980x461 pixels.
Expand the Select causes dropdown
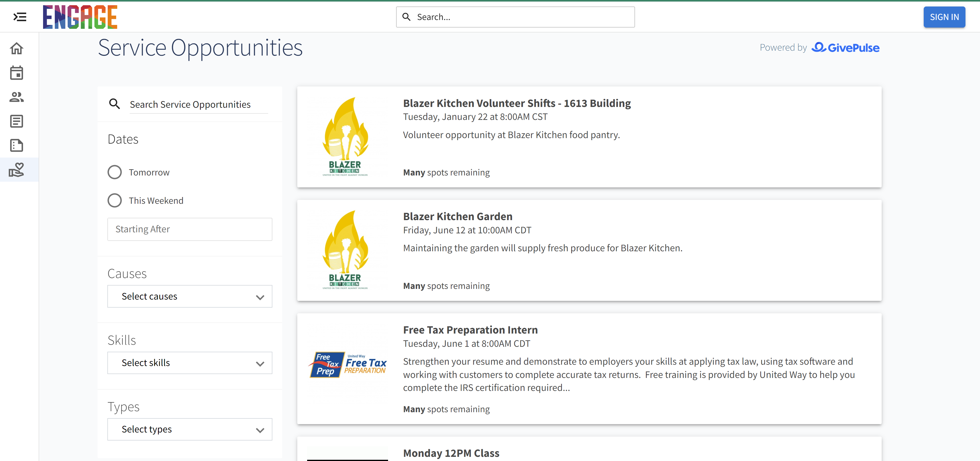point(190,296)
